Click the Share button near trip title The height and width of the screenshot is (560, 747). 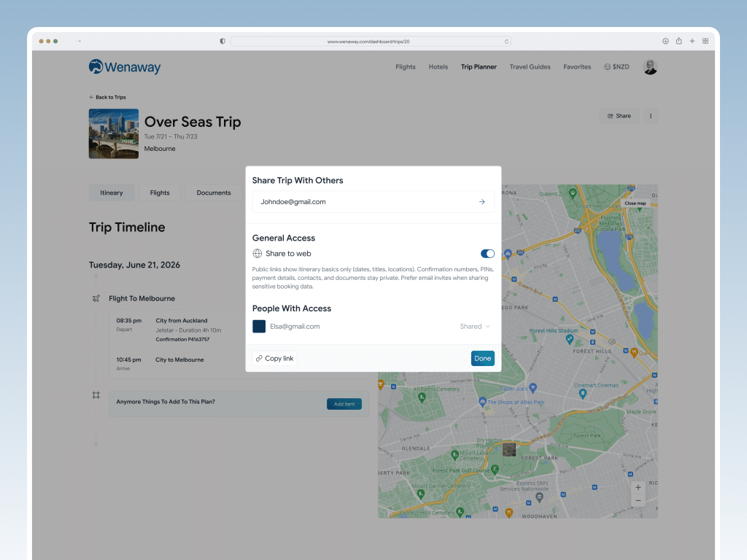(x=619, y=116)
